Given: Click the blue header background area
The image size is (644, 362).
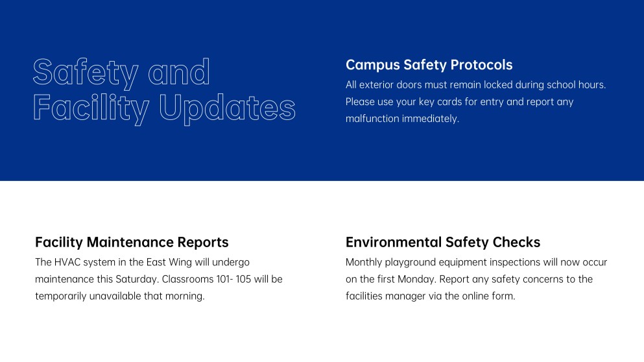Looking at the screenshot, I should pyautogui.click(x=322, y=156).
